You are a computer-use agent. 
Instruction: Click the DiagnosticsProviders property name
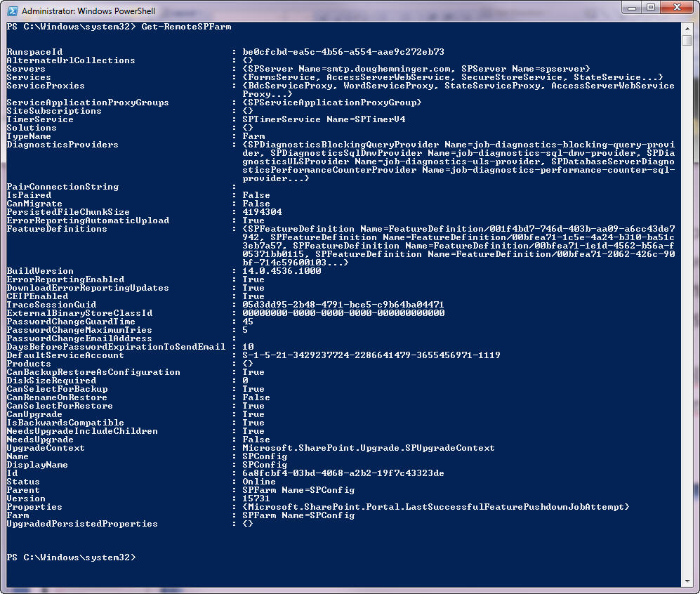click(62, 145)
